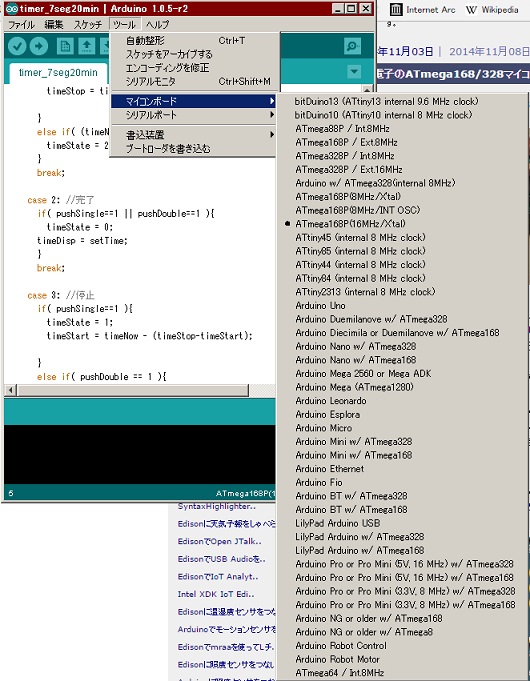Screen dimensions: 530x681
Task: Click the Verify checkmark toolbar icon
Action: click(x=17, y=46)
